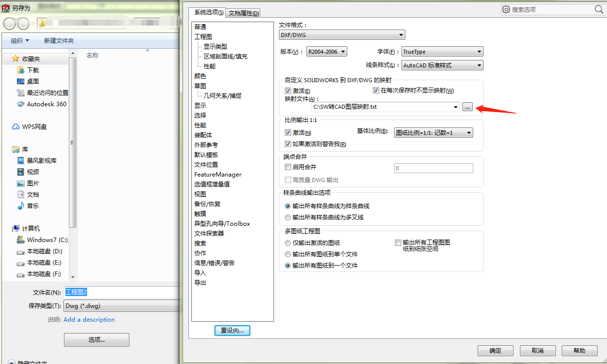Screen dimensions: 607x364
Task: Click the 名称 column header
Action: tap(92, 56)
